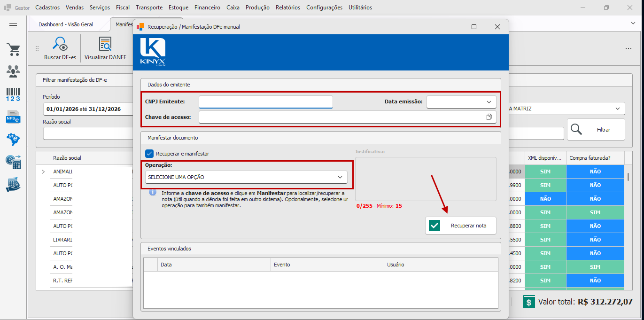The height and width of the screenshot is (320, 644).
Task: Click the Evento column header in Eventos vinculados
Action: (x=327, y=265)
